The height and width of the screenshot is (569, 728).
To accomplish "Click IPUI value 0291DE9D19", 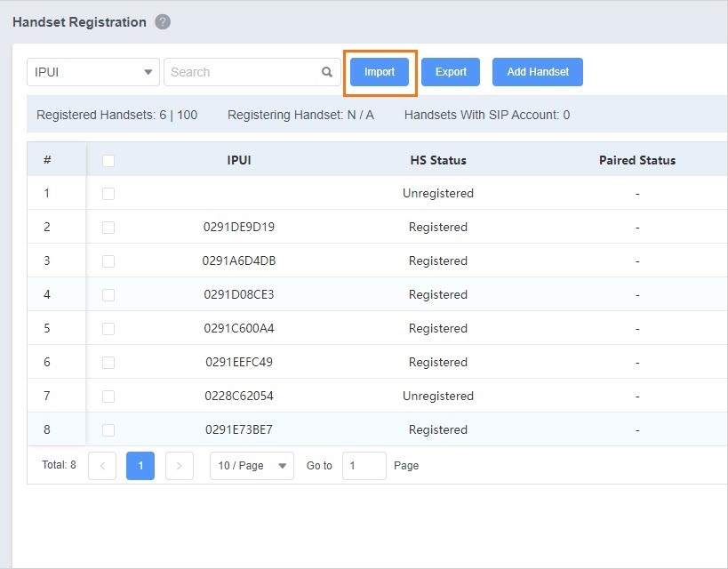I will (239, 227).
